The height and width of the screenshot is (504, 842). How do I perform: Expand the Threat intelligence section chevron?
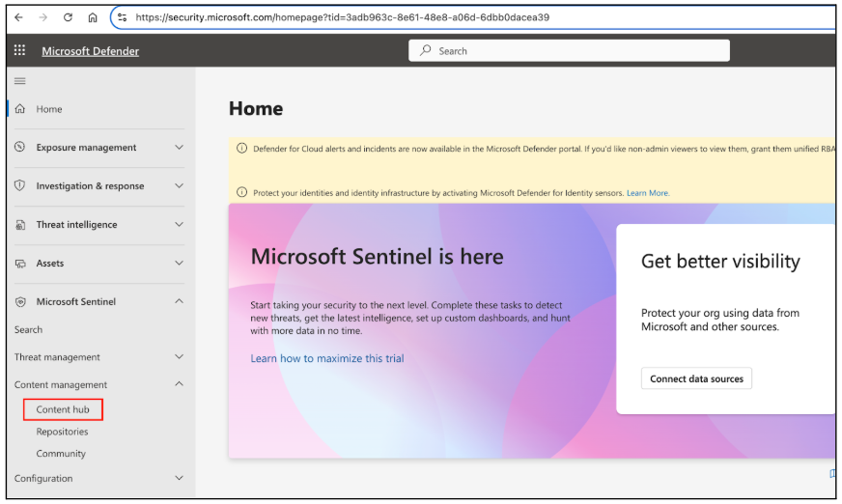click(179, 225)
